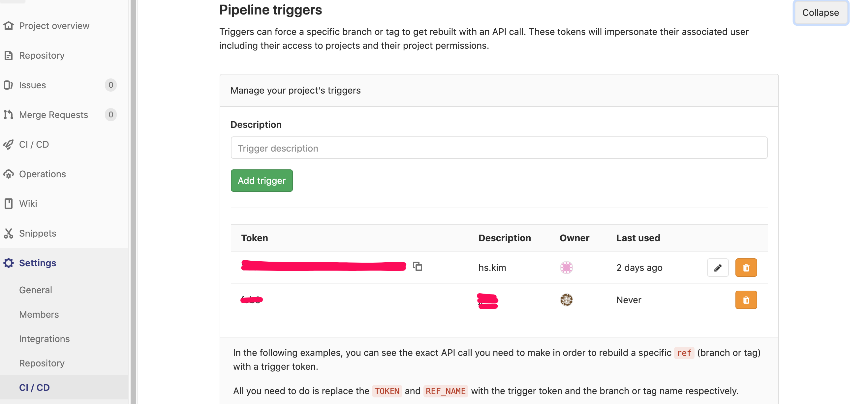868x404 pixels.
Task: Open Snippets scissors icon in sidebar
Action: point(9,233)
